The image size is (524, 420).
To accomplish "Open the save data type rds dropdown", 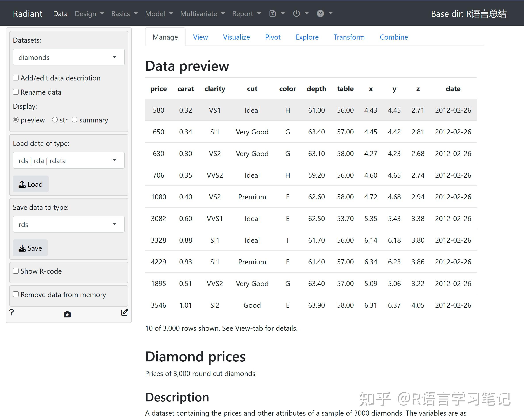I will (69, 224).
